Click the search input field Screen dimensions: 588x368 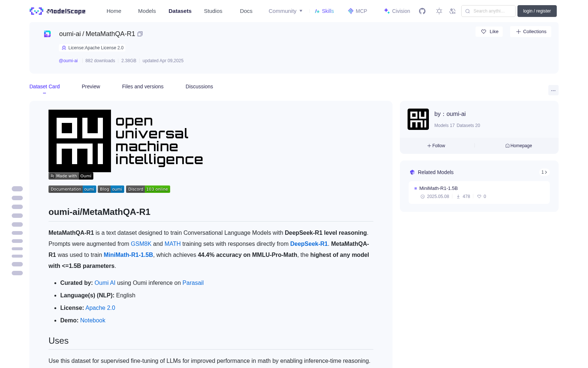click(x=488, y=11)
